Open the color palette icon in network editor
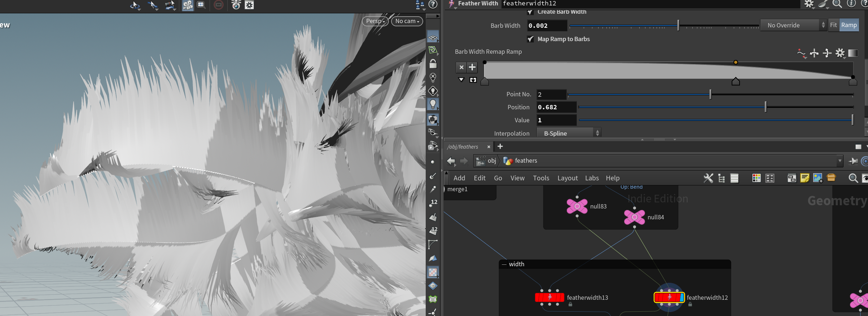 (756, 178)
